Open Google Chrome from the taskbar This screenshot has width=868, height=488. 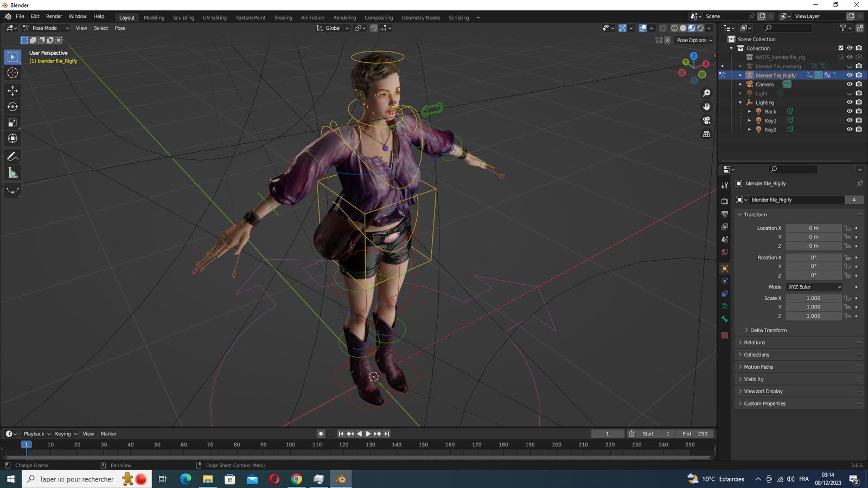[296, 479]
